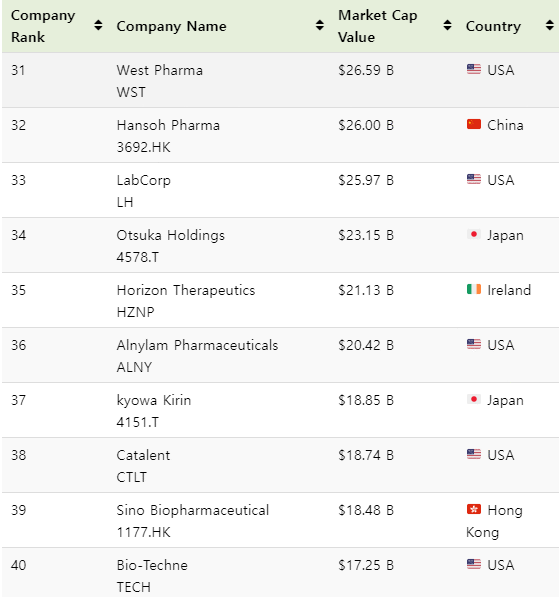Select the Company Rank column header
Screen dimensions: 559x597
click(43, 26)
